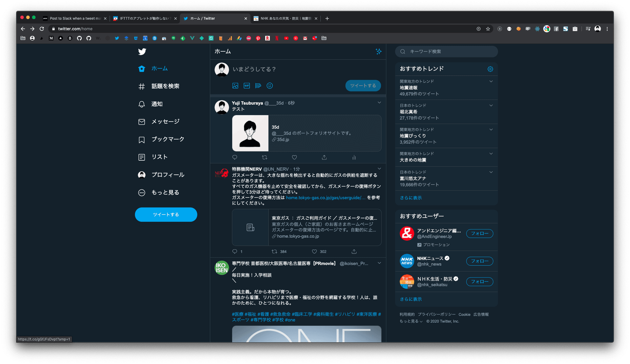Expand options for 地震速報 trend
The width and height of the screenshot is (630, 364).
pos(491,81)
